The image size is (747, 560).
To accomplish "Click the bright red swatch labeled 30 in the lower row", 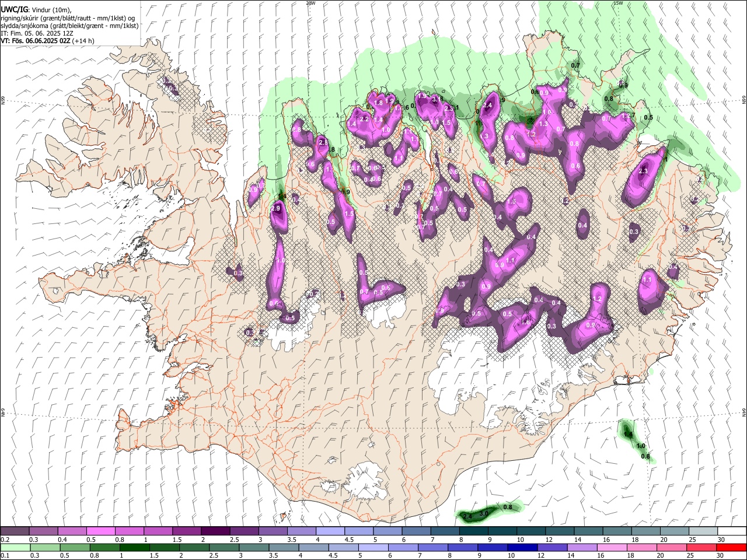I will tap(731, 547).
